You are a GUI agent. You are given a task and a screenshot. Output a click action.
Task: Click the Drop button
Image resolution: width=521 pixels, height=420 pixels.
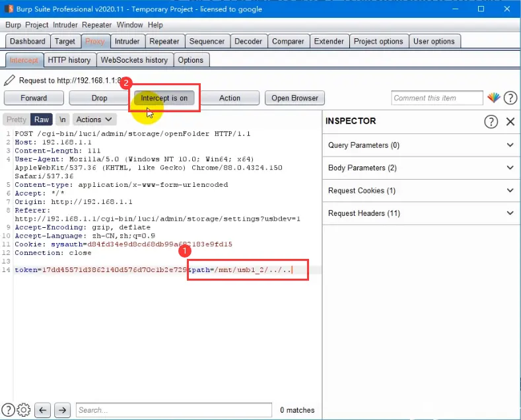point(99,98)
